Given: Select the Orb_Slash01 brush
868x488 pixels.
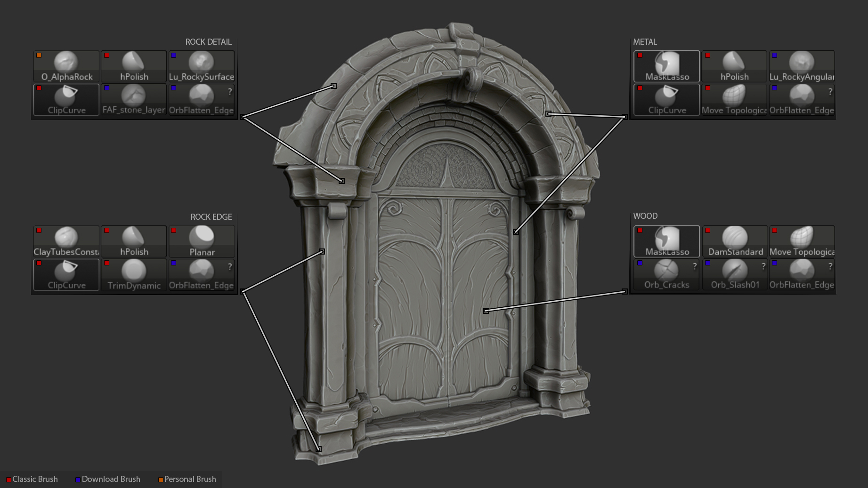Looking at the screenshot, I should tap(735, 275).
